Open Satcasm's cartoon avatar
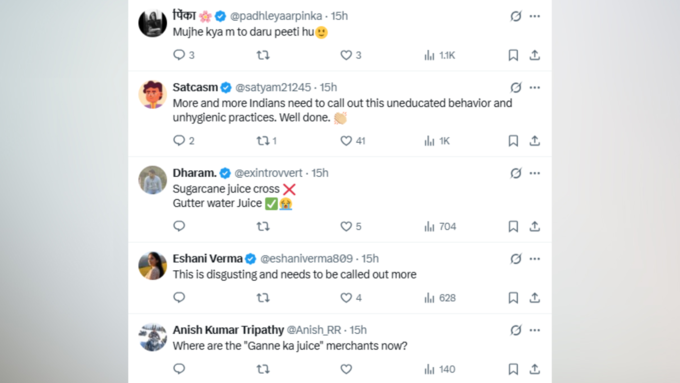 tap(152, 94)
